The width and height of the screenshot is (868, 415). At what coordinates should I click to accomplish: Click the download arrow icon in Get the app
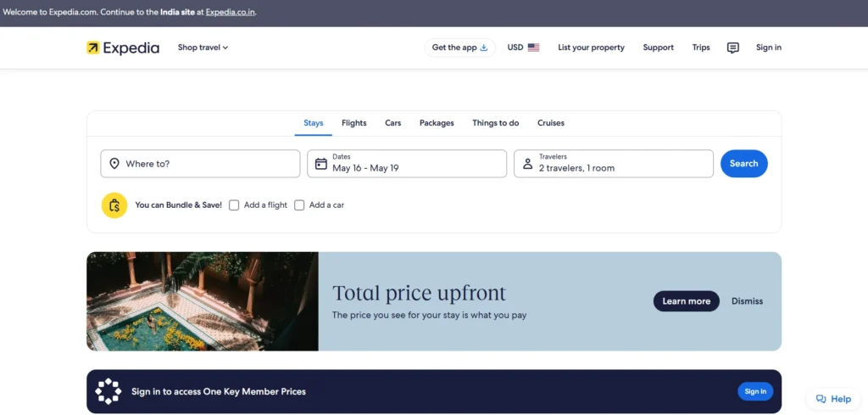pyautogui.click(x=484, y=48)
